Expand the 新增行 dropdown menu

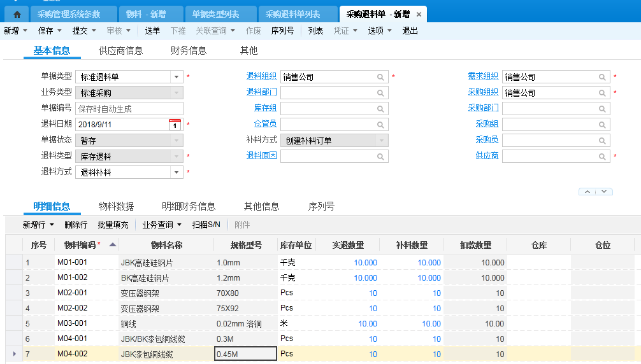(x=52, y=225)
